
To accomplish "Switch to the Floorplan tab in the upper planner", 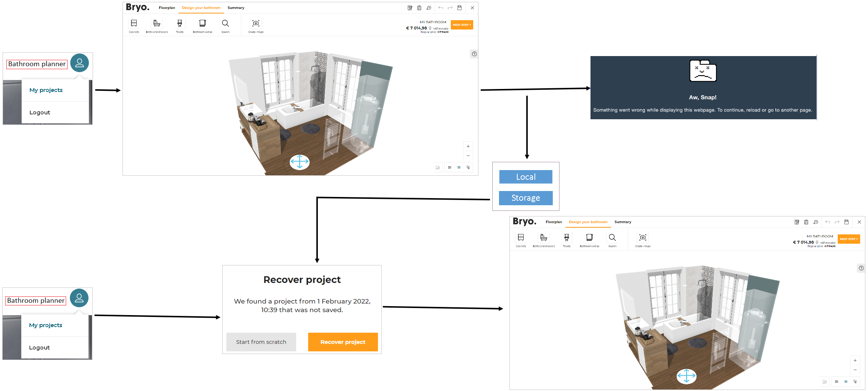I will 167,8.
